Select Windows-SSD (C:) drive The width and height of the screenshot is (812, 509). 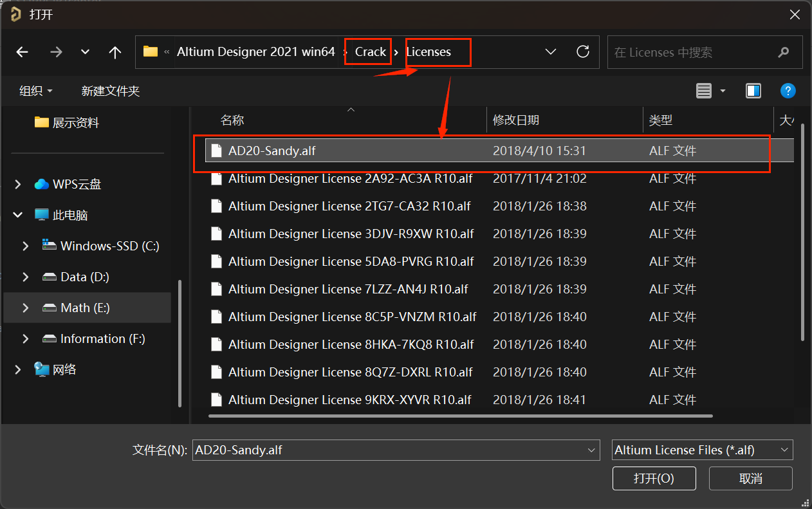(x=100, y=246)
